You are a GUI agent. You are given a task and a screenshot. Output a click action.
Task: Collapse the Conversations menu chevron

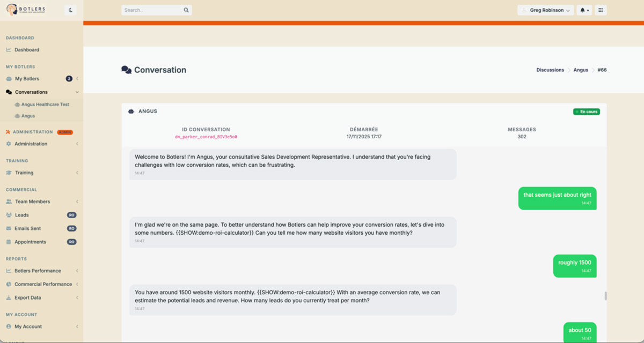coord(77,92)
